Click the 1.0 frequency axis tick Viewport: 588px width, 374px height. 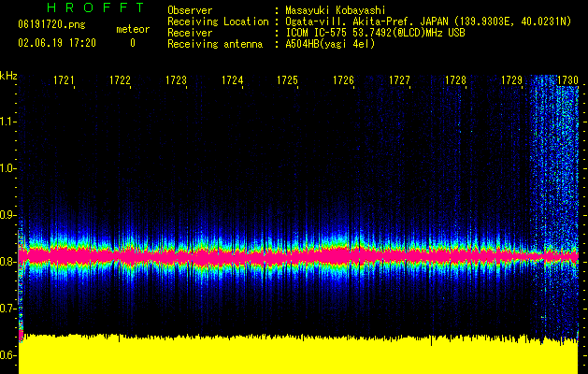(8, 168)
